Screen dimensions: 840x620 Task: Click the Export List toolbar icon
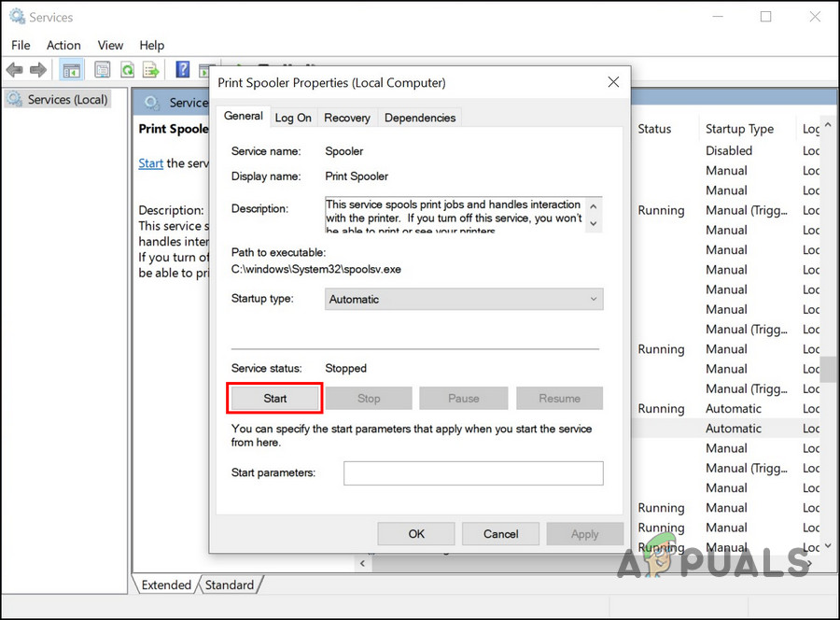(x=151, y=70)
